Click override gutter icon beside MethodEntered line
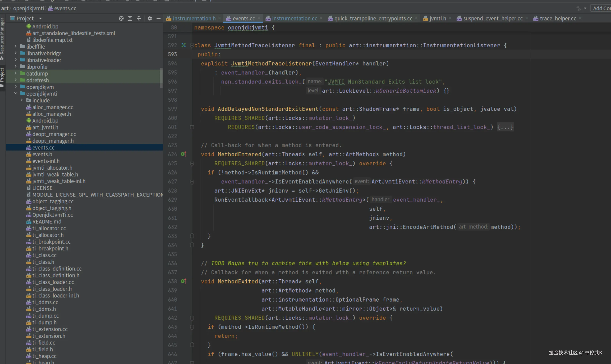 tap(183, 154)
